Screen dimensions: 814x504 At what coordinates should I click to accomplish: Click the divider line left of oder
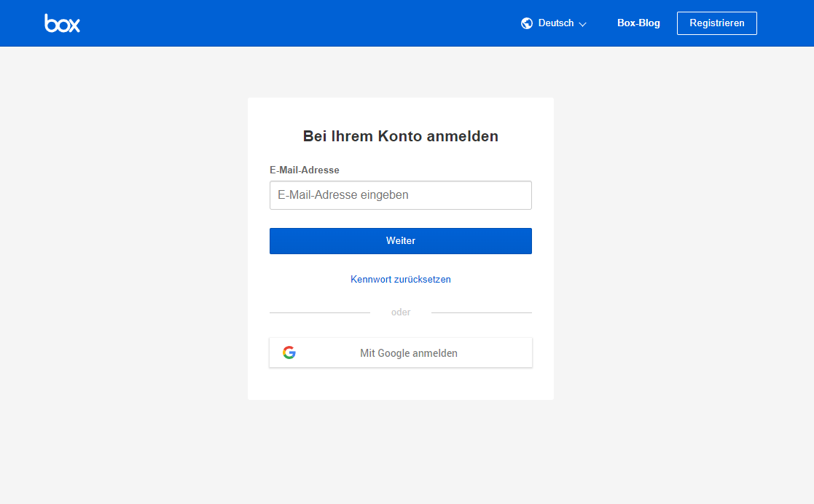pos(319,312)
